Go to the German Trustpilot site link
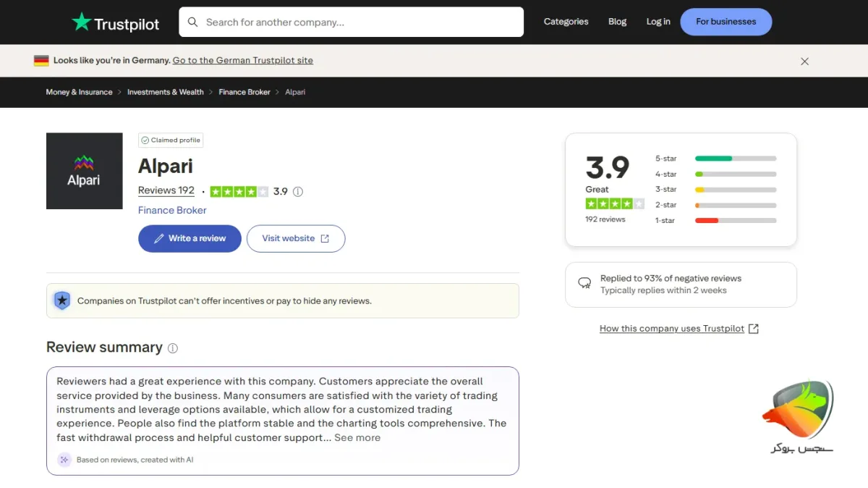Screen dimensions: 868x488 pyautogui.click(x=243, y=61)
